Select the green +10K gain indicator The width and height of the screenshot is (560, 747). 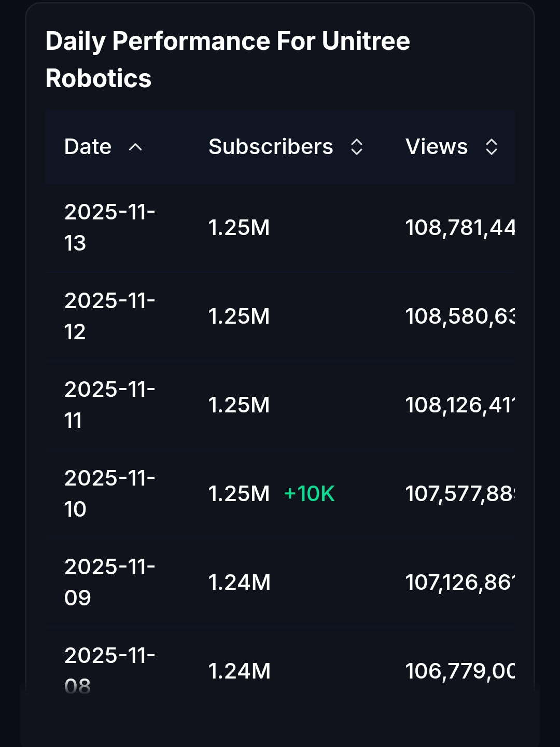pos(309,495)
